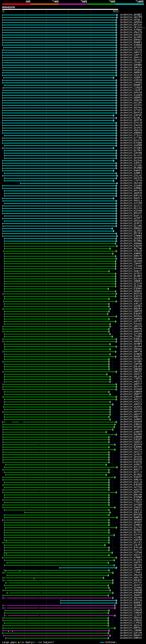Click the query end position 523

coord(115,11)
